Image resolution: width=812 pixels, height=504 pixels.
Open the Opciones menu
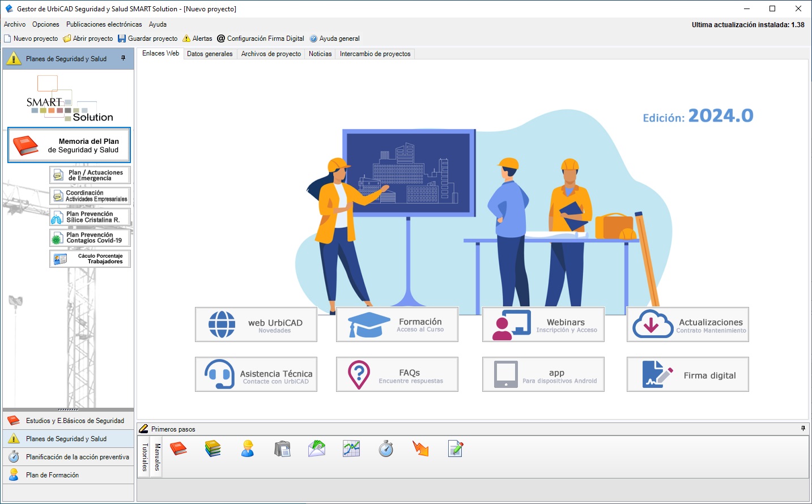pyautogui.click(x=46, y=24)
